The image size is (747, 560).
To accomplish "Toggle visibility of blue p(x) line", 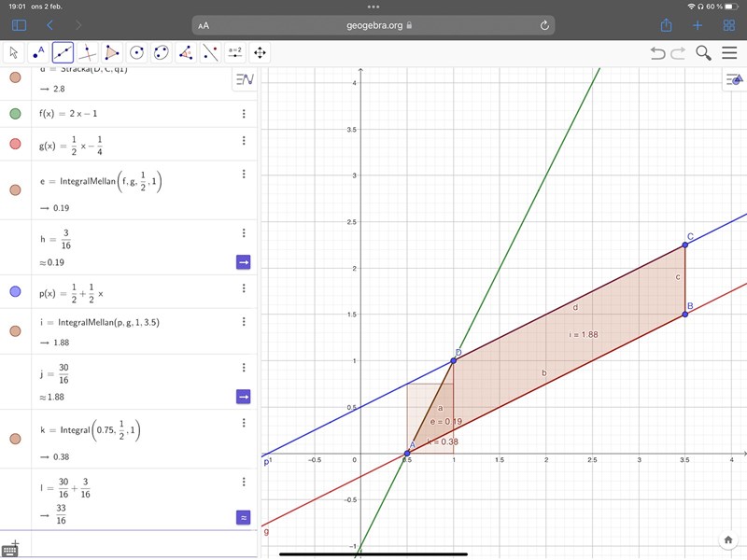I will pyautogui.click(x=15, y=292).
